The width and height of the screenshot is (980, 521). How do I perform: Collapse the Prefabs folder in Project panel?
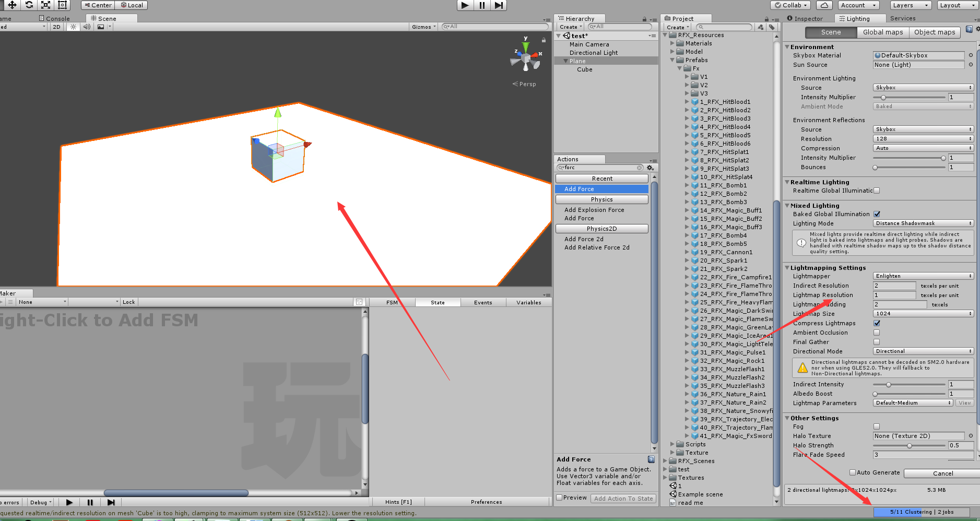pos(672,60)
